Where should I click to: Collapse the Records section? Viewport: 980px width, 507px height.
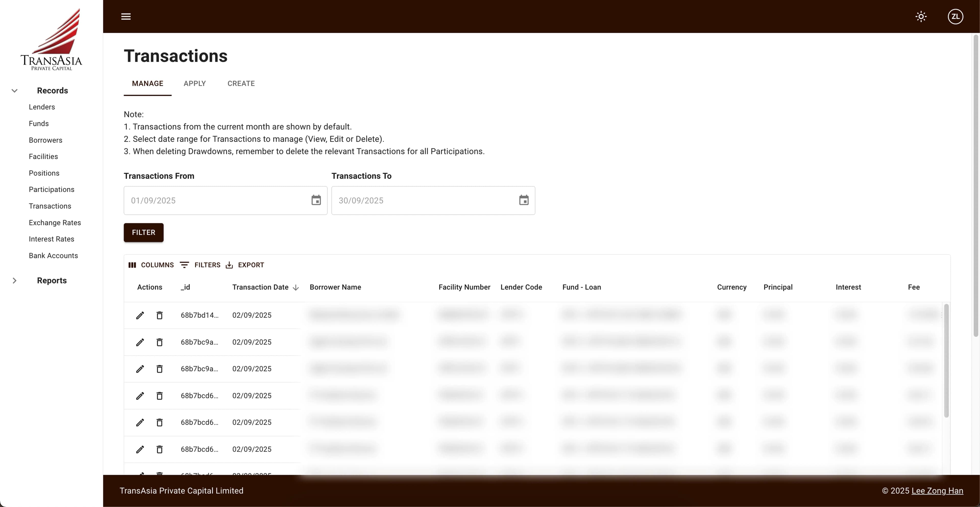pos(14,91)
